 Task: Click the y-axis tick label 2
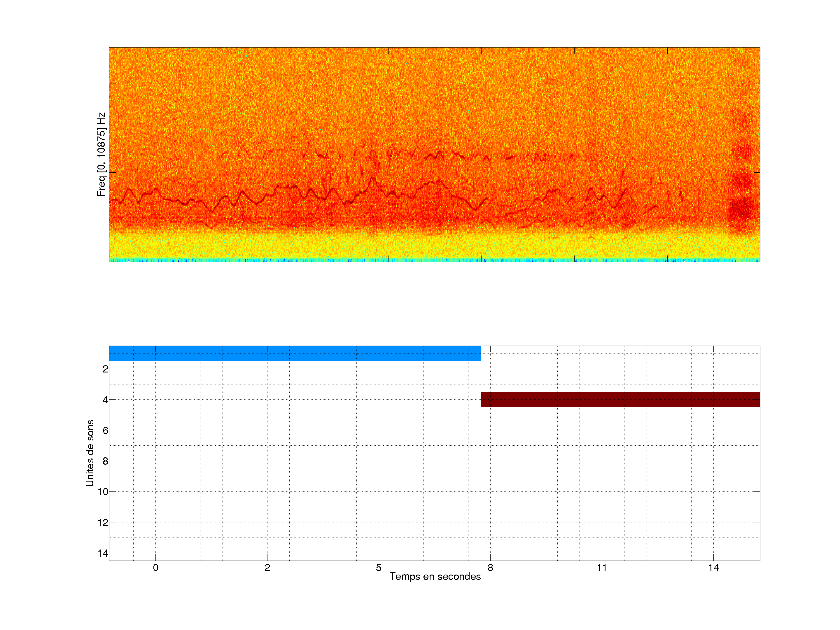pos(105,369)
